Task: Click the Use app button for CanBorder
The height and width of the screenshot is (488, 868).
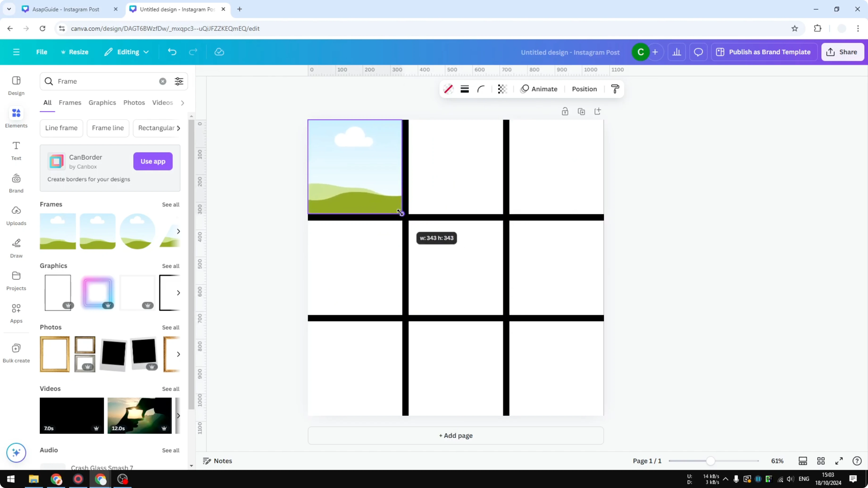Action: coord(153,161)
